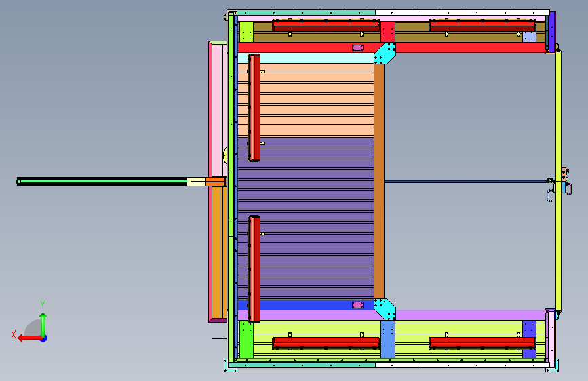
Task: Select the long green rod extending left
Action: pyautogui.click(x=102, y=182)
